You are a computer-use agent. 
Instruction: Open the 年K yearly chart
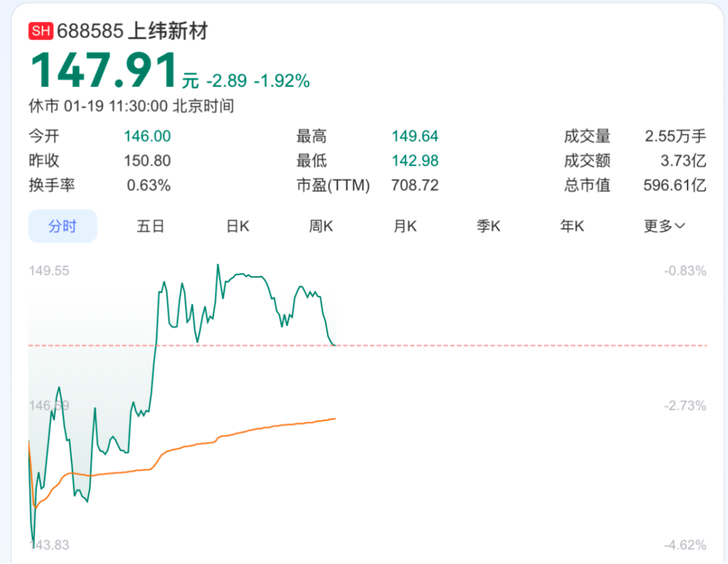572,226
